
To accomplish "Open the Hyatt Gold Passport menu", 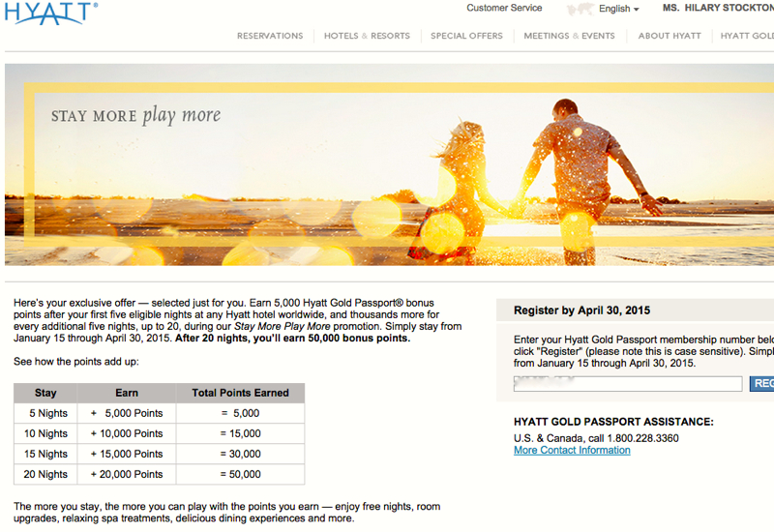I will tap(747, 36).
